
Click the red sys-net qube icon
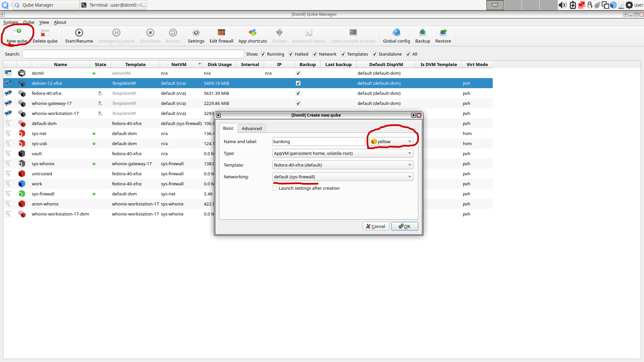pyautogui.click(x=22, y=133)
